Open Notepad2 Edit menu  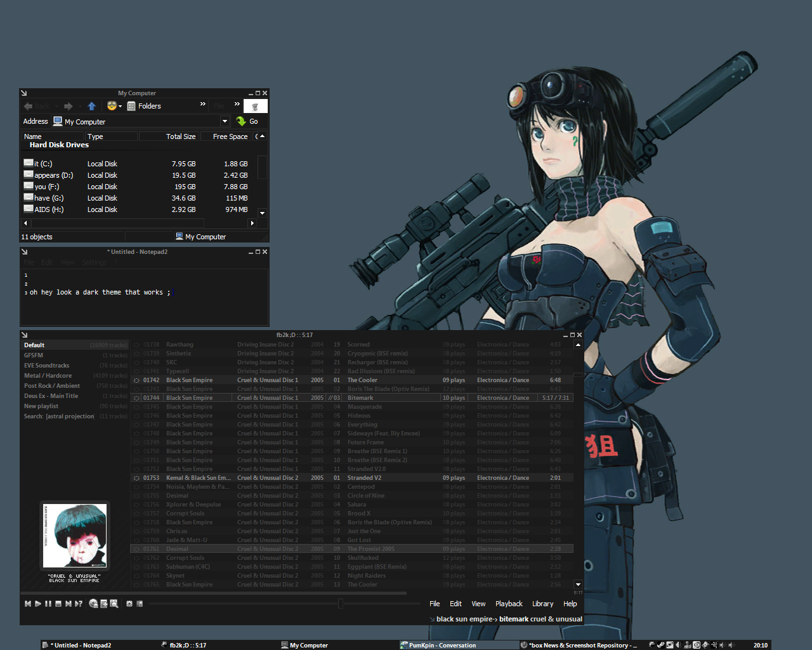coord(47,262)
